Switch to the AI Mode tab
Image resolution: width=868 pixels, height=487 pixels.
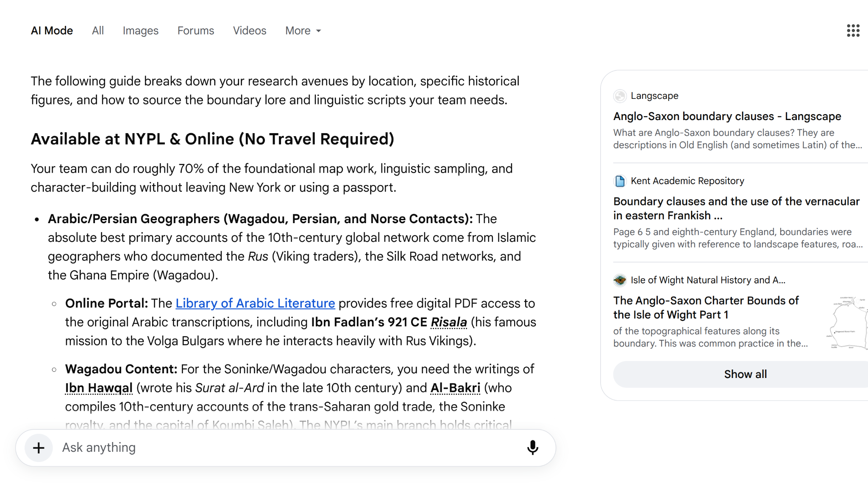point(52,31)
